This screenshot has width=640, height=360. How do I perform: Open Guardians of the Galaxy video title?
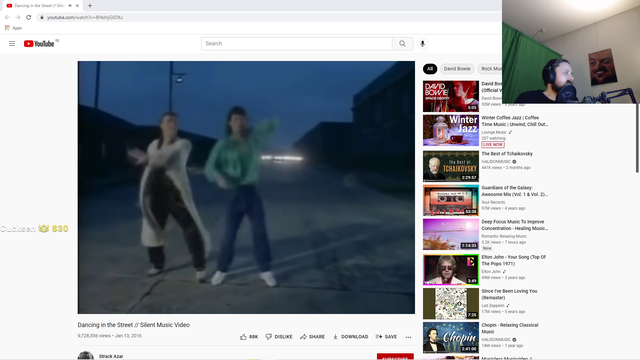[514, 191]
